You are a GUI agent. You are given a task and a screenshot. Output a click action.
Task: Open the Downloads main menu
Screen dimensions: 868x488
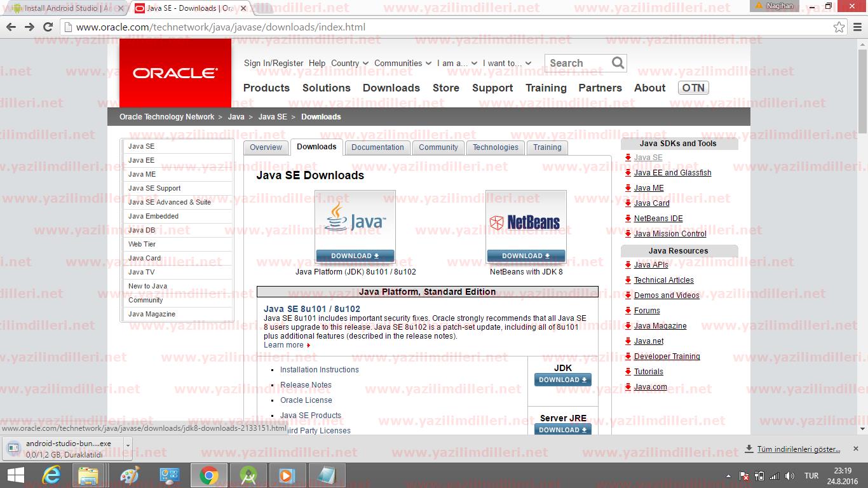391,88
